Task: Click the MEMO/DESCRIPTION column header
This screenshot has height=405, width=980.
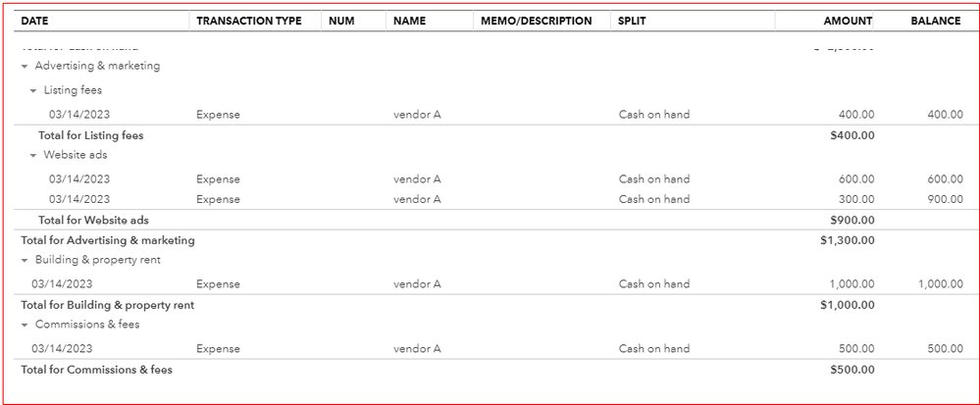Action: (536, 21)
